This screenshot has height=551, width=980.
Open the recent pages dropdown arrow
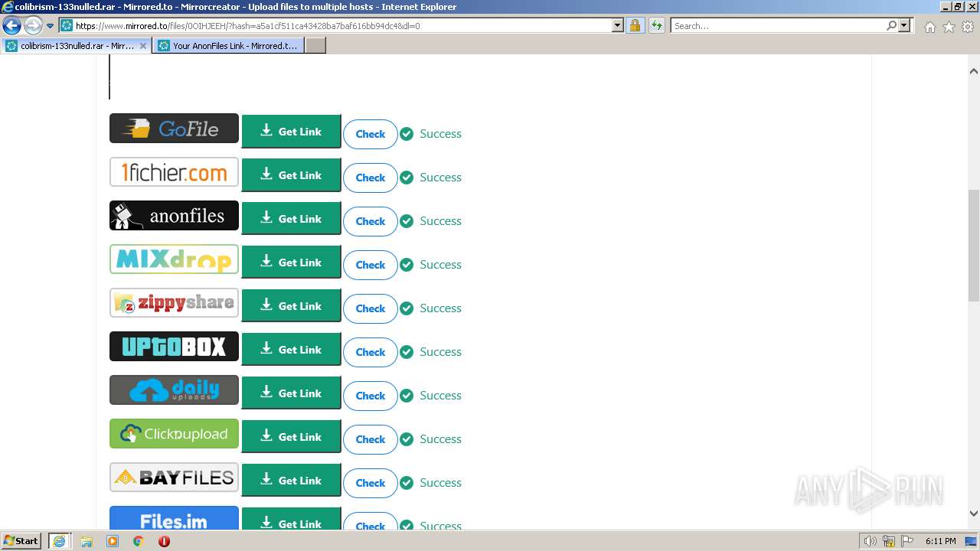coord(50,25)
